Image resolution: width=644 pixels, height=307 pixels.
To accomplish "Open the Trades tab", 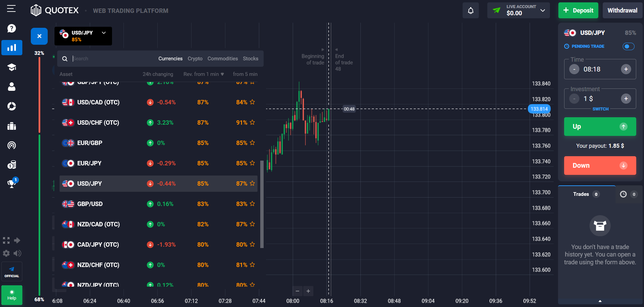I will (586, 194).
